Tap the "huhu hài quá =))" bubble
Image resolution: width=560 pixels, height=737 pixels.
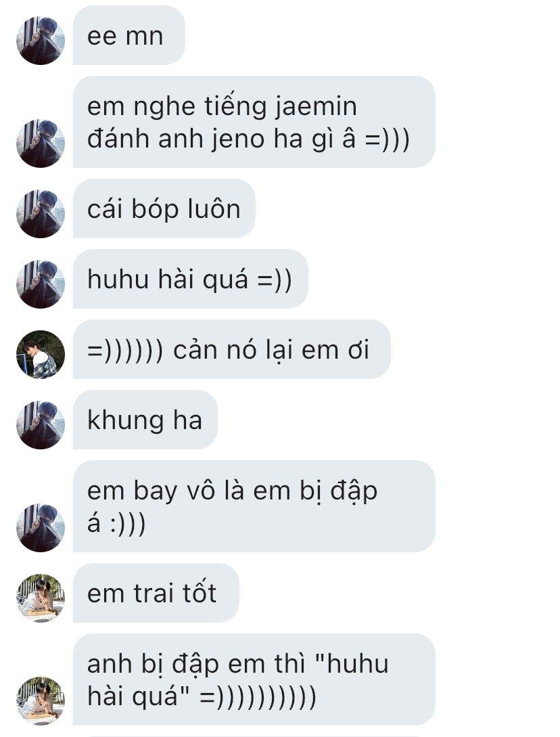(190, 279)
